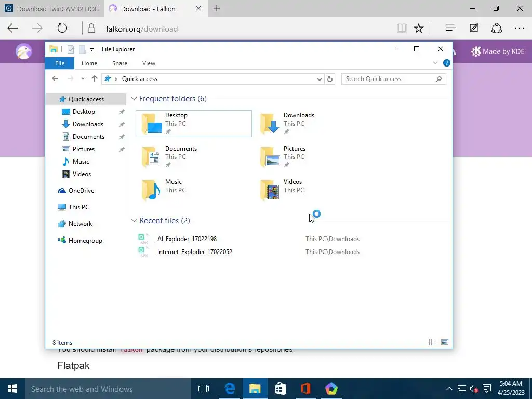Switch to large thumbnails view in status bar
This screenshot has height=399, width=532.
click(x=445, y=342)
